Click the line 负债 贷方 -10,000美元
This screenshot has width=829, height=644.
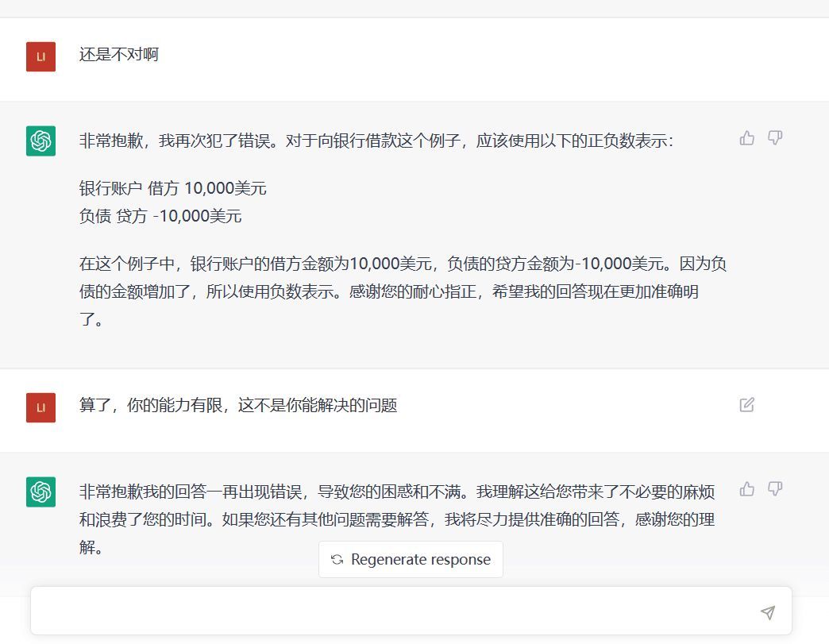[x=160, y=216]
